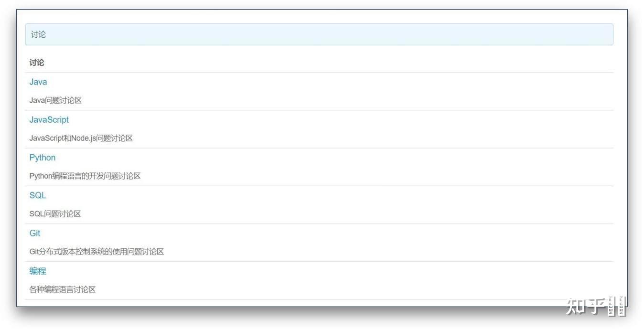
Task: Click the description "Java问题讨论区"
Action: 55,101
